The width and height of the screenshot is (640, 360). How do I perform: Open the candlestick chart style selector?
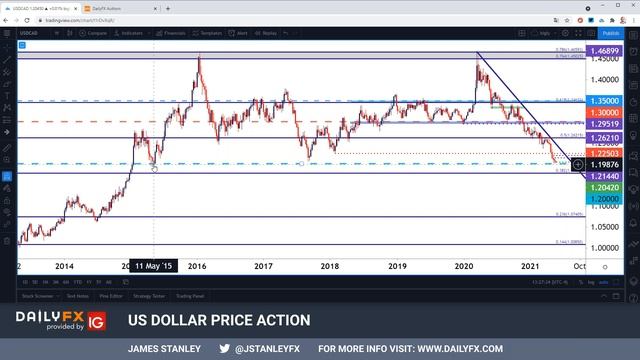[70, 33]
